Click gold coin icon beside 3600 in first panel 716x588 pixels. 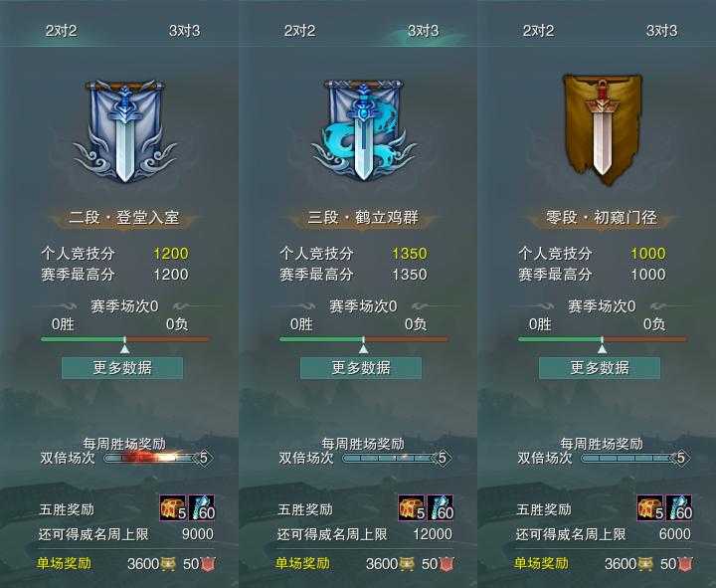click(168, 564)
